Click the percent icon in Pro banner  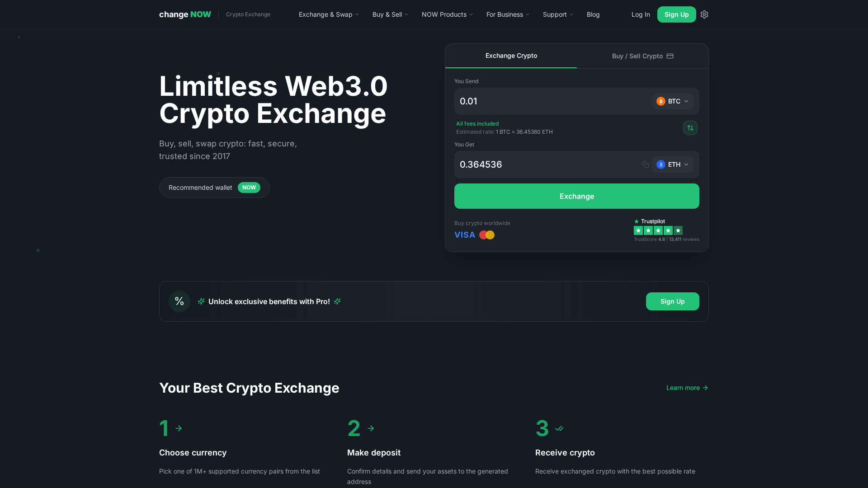pyautogui.click(x=179, y=301)
